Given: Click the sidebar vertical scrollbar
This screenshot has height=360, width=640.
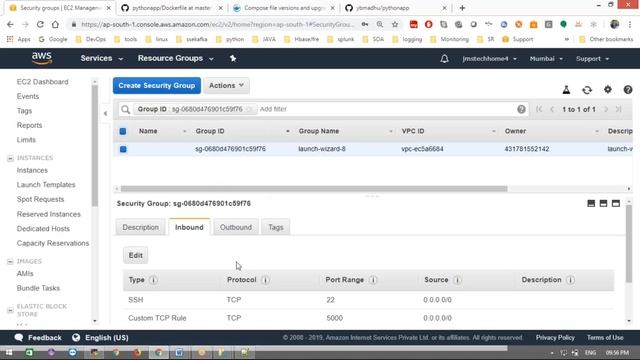Looking at the screenshot, I should coord(95,146).
